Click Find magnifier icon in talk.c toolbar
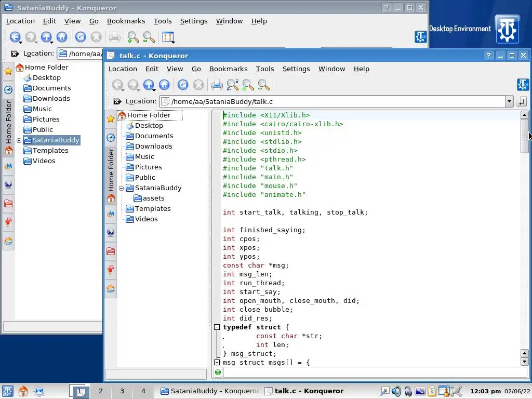Viewport: 532px width, 399px height. click(232, 85)
